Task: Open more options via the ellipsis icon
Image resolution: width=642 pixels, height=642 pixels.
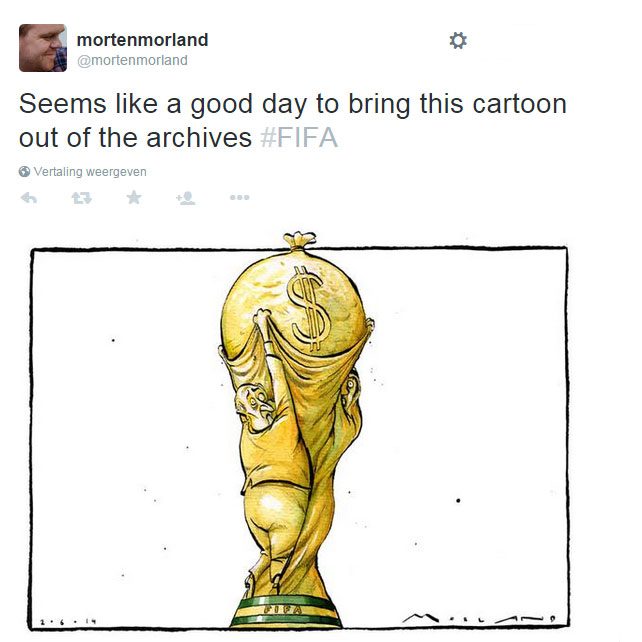Action: click(240, 197)
